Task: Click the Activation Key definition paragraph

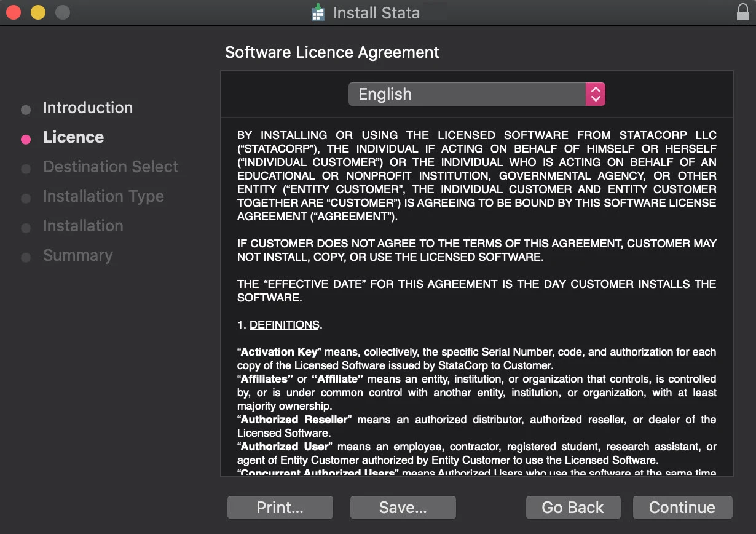Action: (x=476, y=359)
